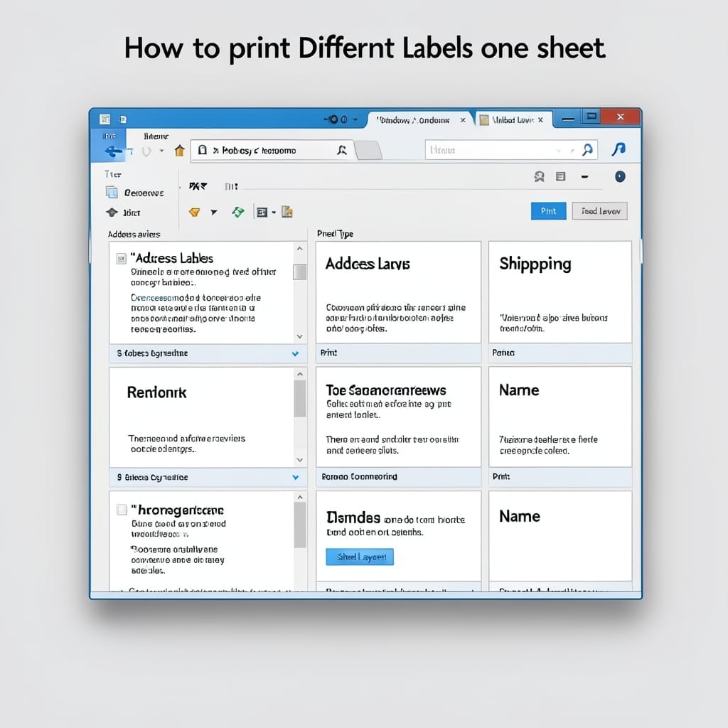Screen dimensions: 728x728
Task: Click the grey refresh icon by back arrow
Action: [x=146, y=151]
